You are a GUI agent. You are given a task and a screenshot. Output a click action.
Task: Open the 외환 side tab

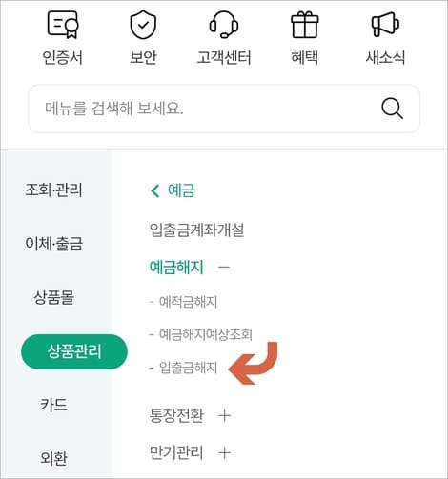tap(53, 458)
